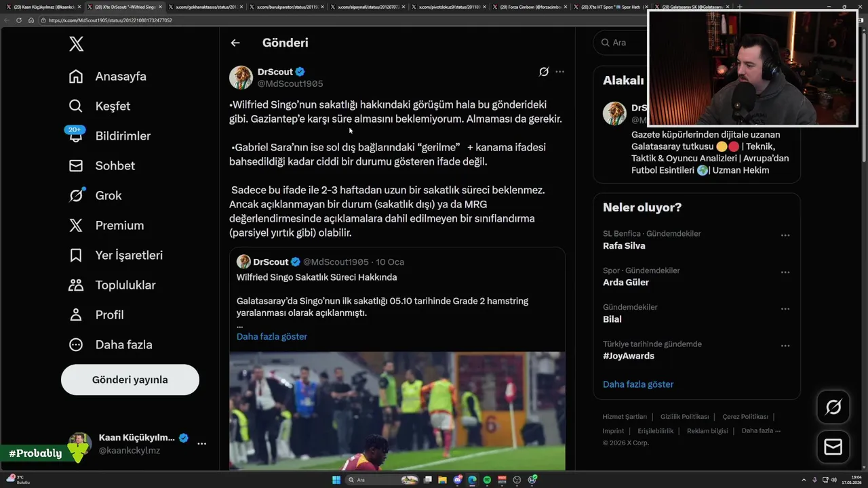
Task: Open Çerez Politikası footer link
Action: tap(745, 417)
